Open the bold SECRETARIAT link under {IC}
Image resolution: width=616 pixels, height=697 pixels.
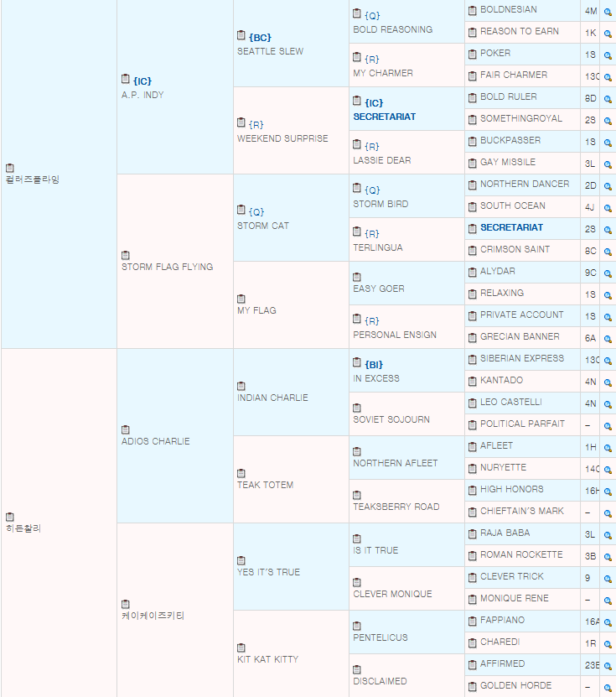click(x=384, y=117)
